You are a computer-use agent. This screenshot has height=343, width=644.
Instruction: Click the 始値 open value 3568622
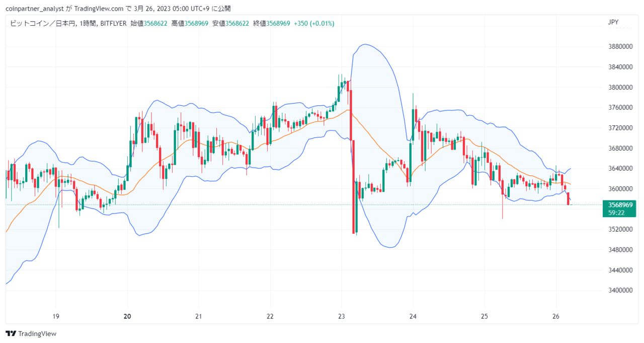coord(155,23)
